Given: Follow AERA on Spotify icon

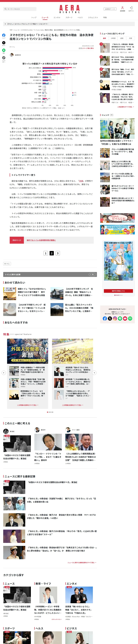Looking at the screenshot, I should 130,318.
